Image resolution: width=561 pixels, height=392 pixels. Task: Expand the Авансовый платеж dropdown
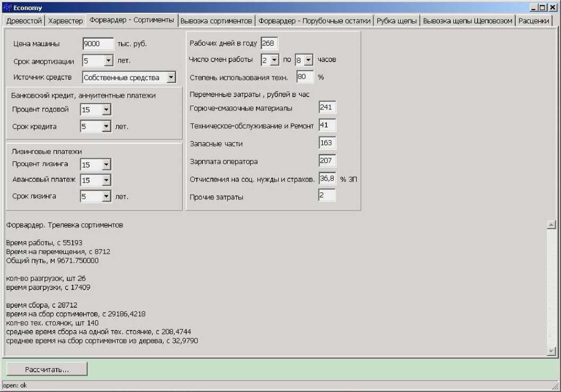pos(106,180)
